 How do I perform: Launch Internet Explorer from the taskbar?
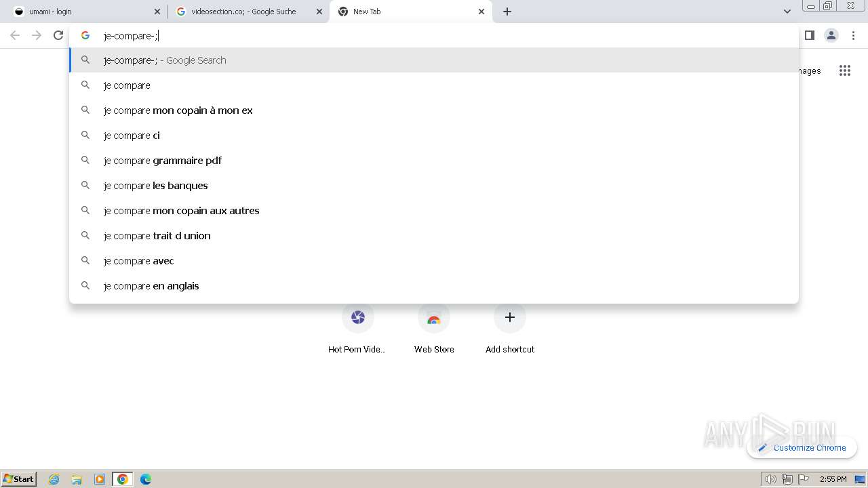click(54, 479)
